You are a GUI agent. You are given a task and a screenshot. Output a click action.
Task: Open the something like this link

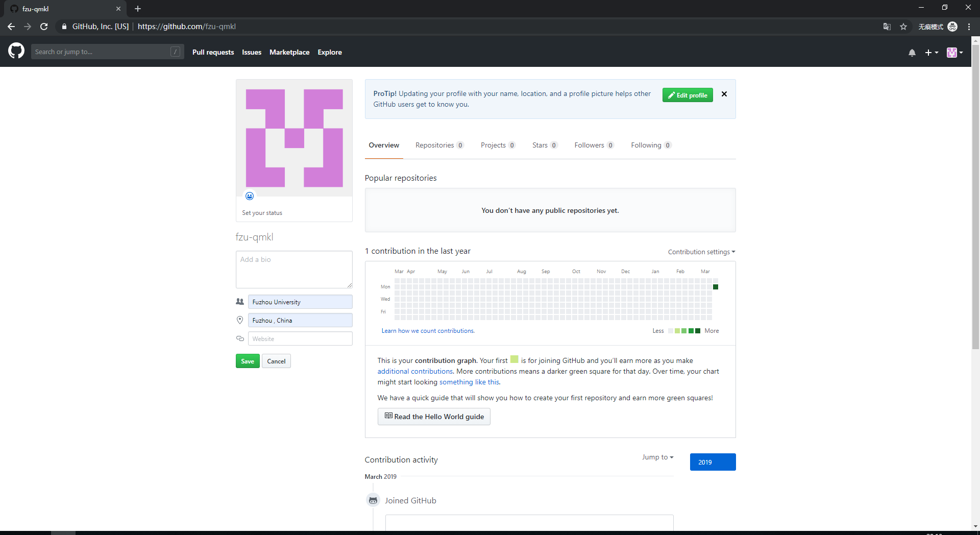(x=469, y=382)
